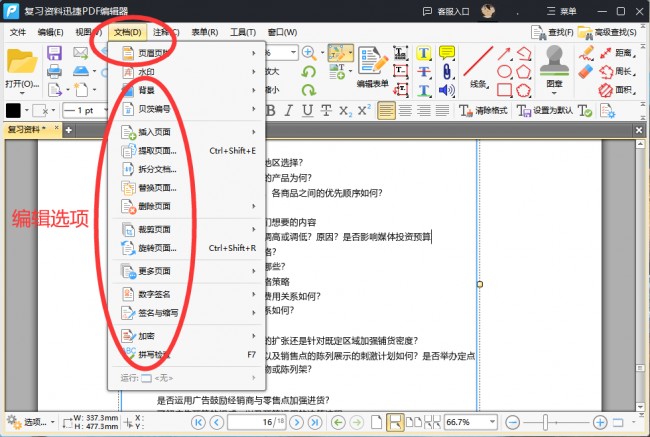Toggle italic text formatting
Screen dimensions: 650x437
289,110
